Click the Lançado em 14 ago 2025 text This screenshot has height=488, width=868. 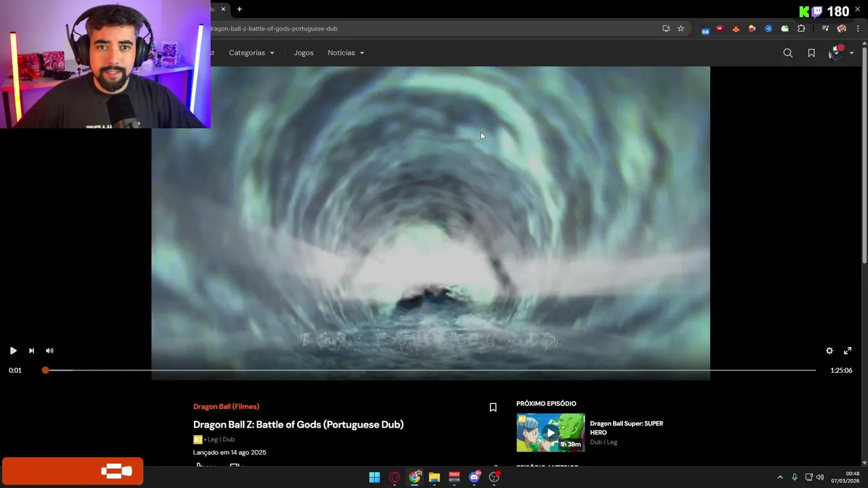[x=229, y=452]
